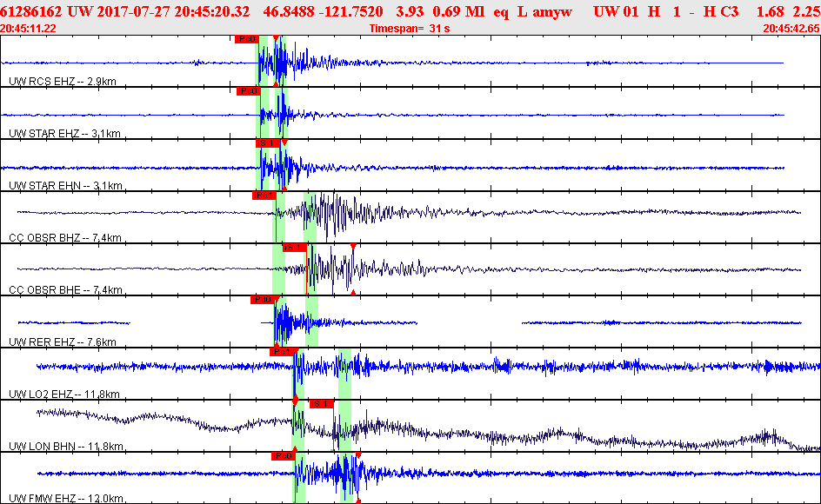
Task: Click the 'UW STAR EHZ -- 3.1km' station label
Action: (64, 134)
